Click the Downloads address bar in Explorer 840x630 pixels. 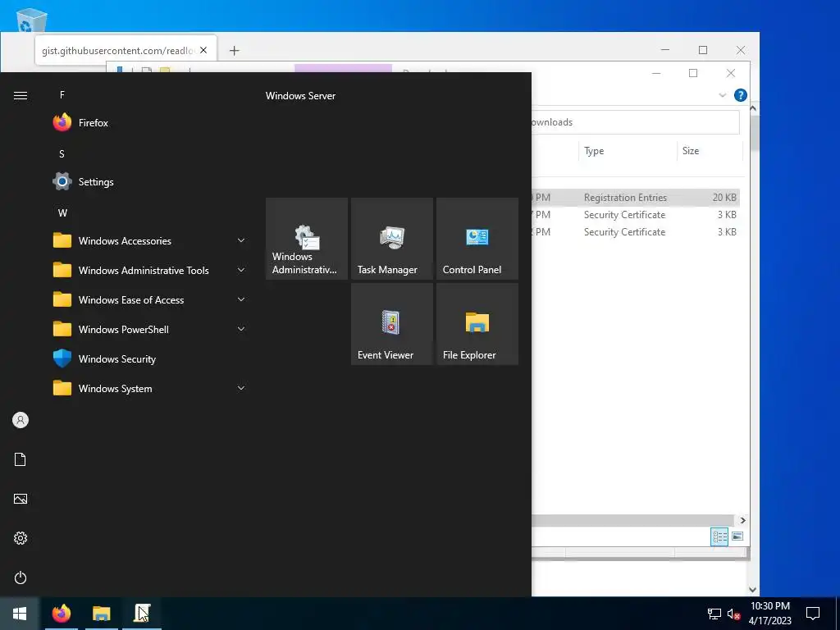[636, 122]
